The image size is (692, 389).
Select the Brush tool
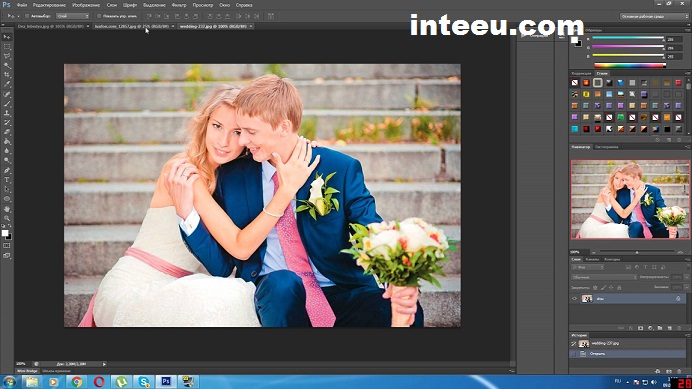click(7, 104)
